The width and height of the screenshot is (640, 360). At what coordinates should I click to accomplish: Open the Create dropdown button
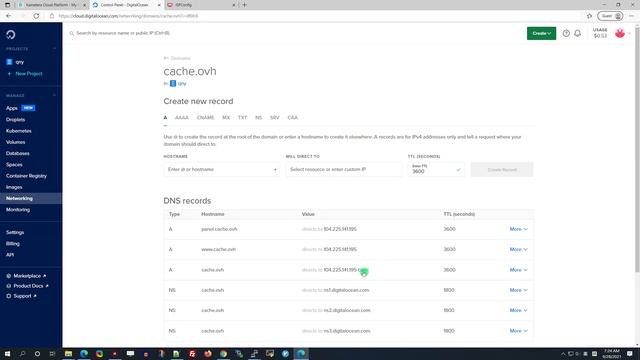pos(541,33)
